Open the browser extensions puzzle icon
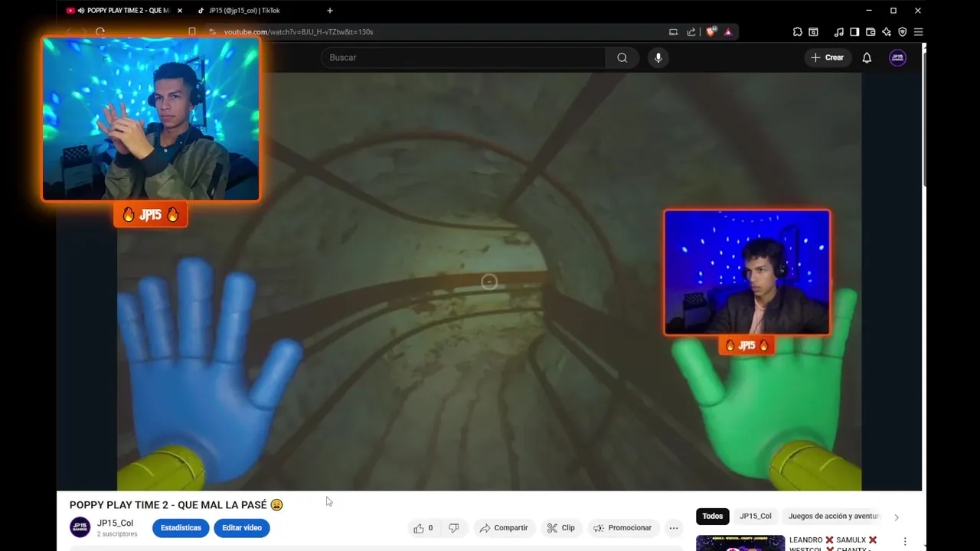This screenshot has width=980, height=551. click(797, 32)
